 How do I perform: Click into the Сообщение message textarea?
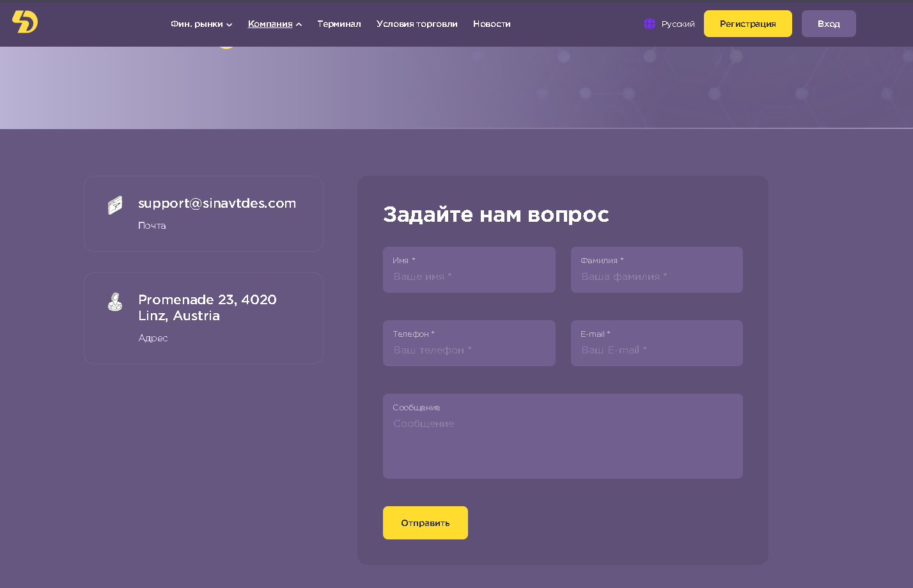point(563,436)
